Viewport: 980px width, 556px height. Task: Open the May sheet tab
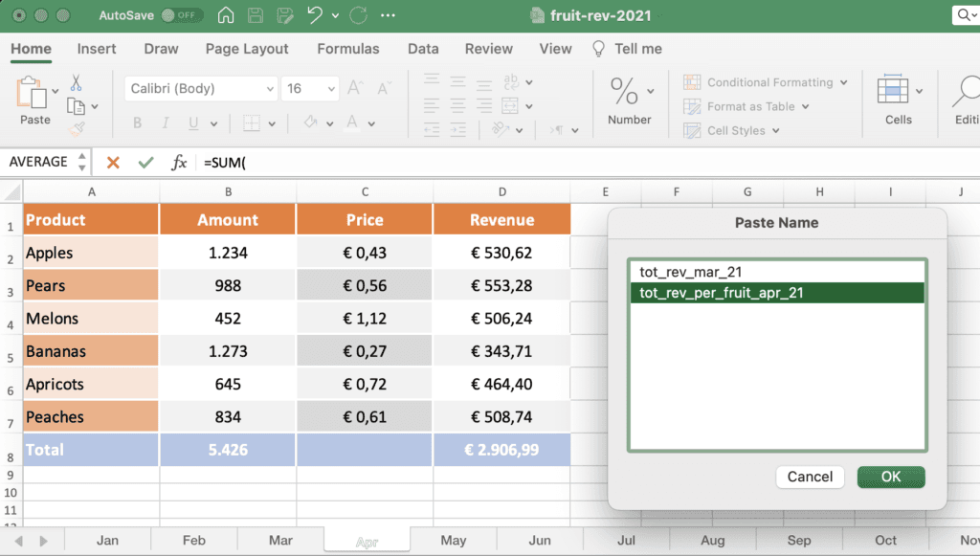coord(453,540)
